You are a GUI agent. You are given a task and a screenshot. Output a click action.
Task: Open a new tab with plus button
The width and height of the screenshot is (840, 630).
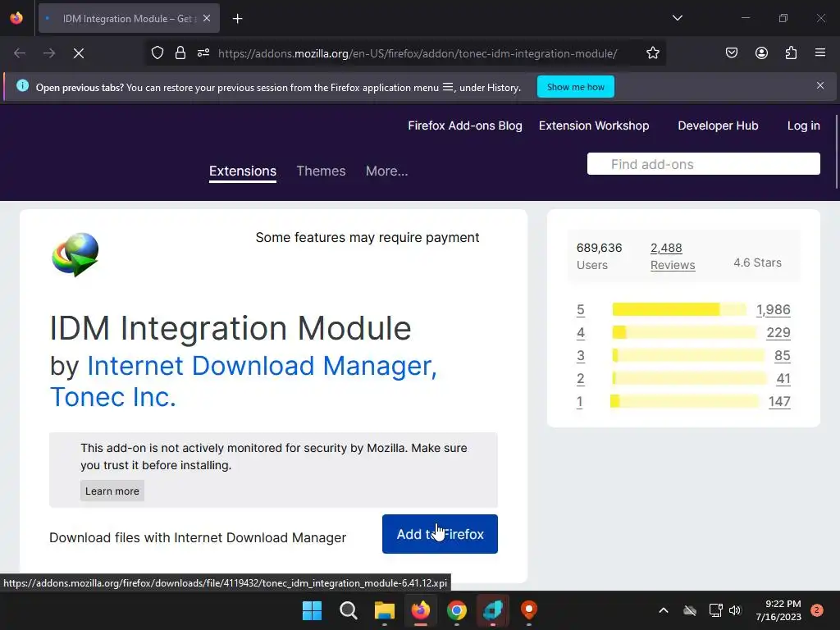pyautogui.click(x=237, y=19)
